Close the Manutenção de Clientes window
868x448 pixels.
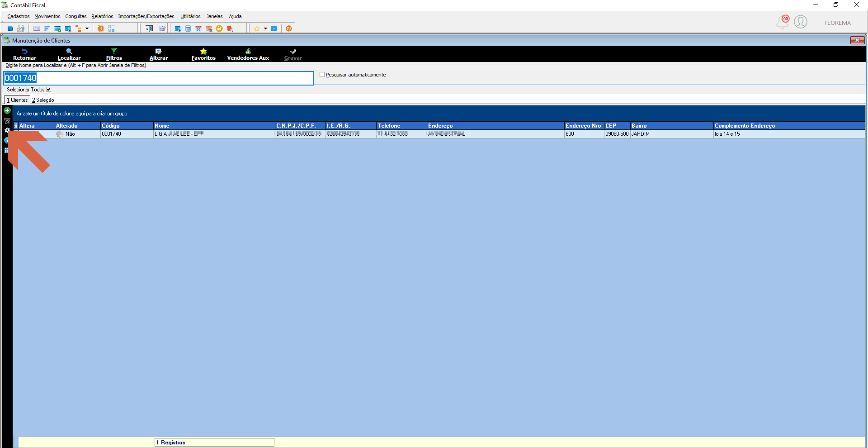tap(857, 40)
